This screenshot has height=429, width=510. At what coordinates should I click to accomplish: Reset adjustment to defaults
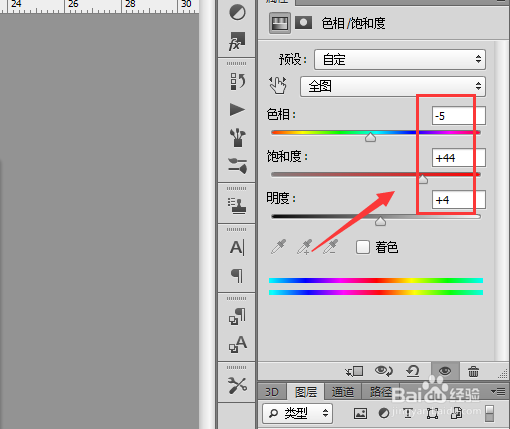(x=413, y=371)
